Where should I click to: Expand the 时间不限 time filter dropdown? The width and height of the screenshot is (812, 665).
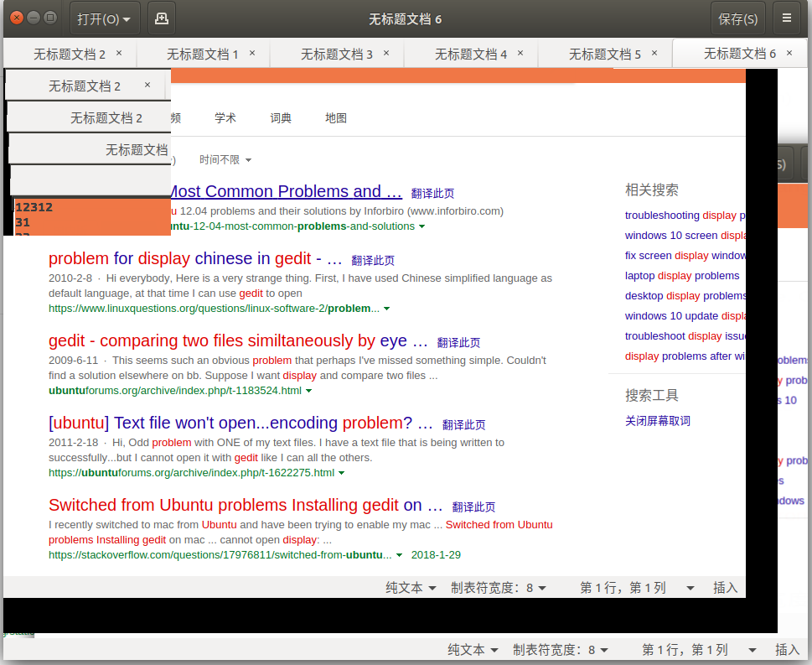(x=225, y=159)
